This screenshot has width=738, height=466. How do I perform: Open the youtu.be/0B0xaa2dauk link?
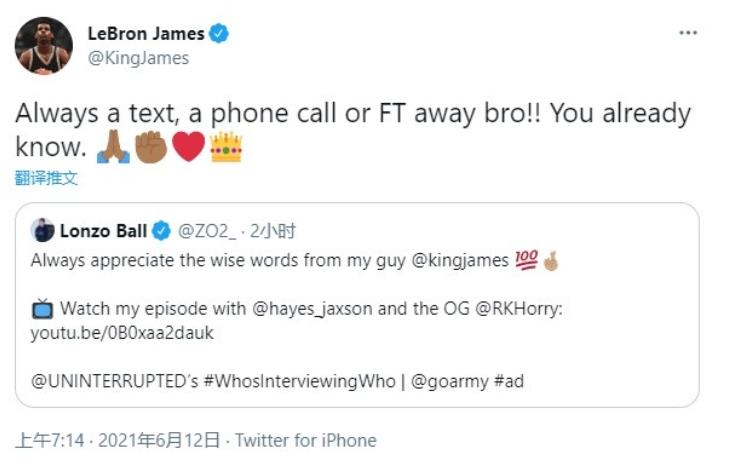coord(122,333)
